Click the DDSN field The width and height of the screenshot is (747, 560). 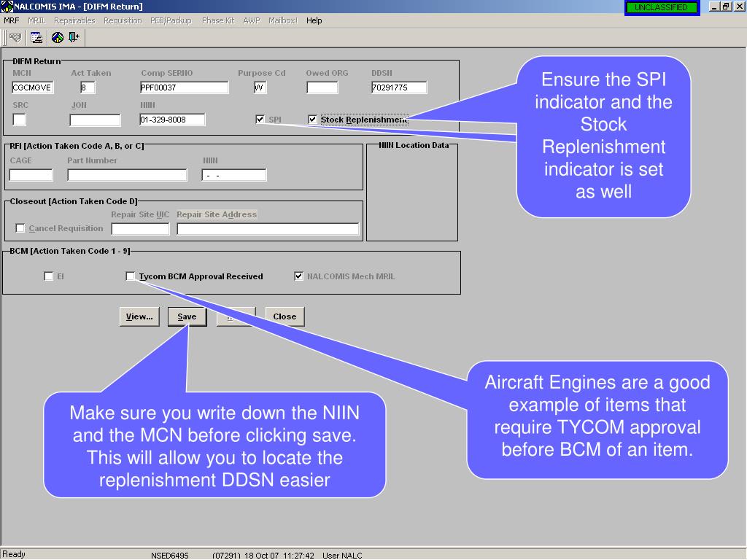point(399,87)
